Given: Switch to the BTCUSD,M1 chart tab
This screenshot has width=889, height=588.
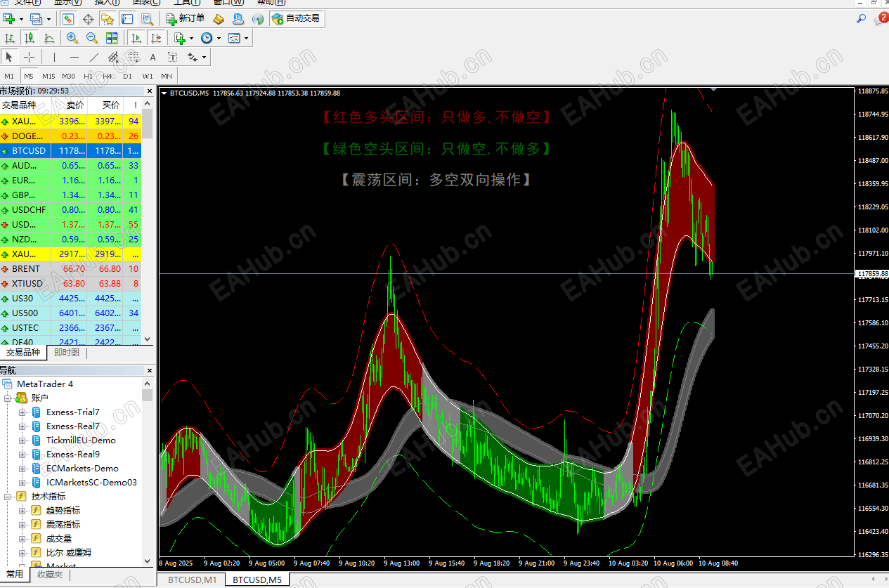Looking at the screenshot, I should (x=192, y=580).
